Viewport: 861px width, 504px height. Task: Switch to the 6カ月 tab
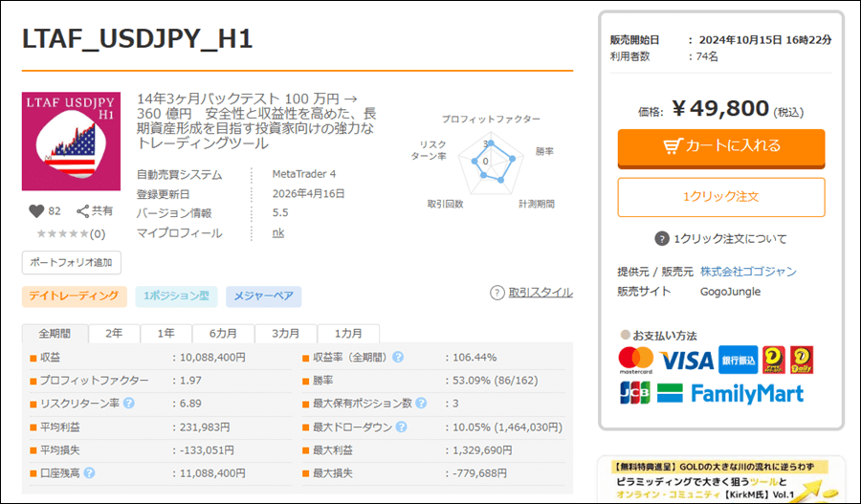(223, 334)
